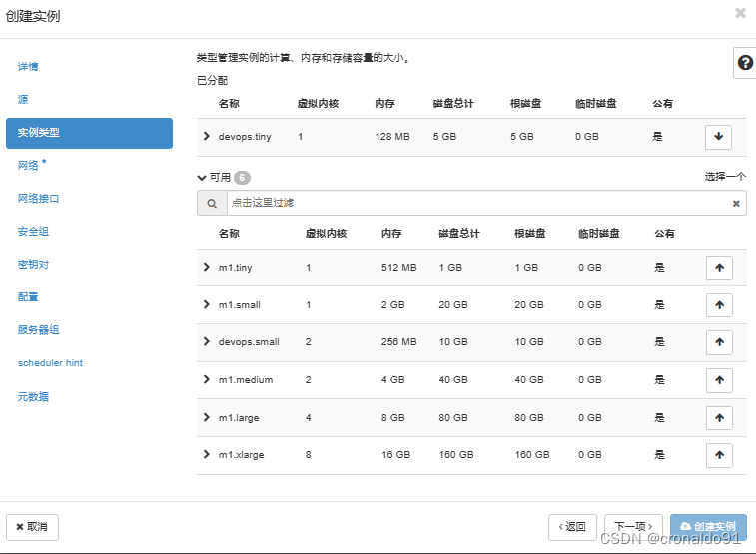Click the 512 MB memory value
This screenshot has width=756, height=554.
398,268
